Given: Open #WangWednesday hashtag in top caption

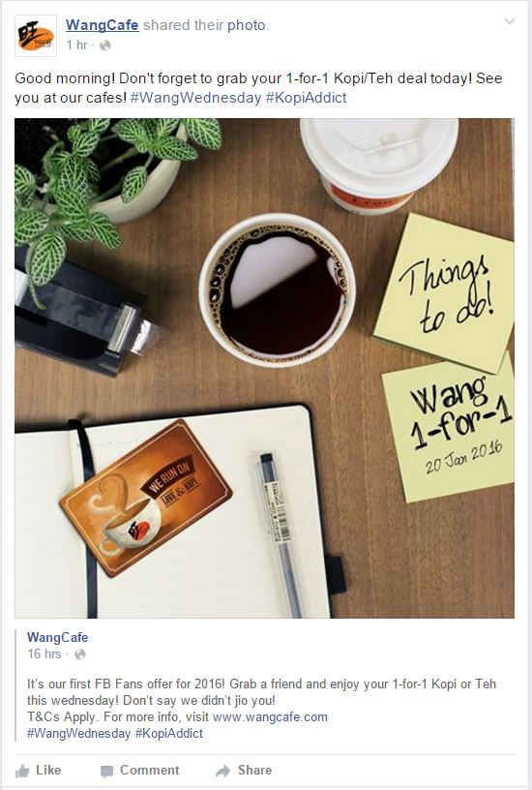Looking at the screenshot, I should point(195,98).
